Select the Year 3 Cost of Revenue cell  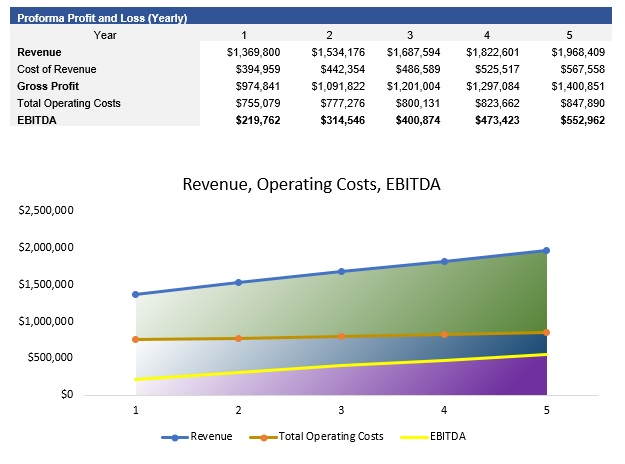point(418,69)
